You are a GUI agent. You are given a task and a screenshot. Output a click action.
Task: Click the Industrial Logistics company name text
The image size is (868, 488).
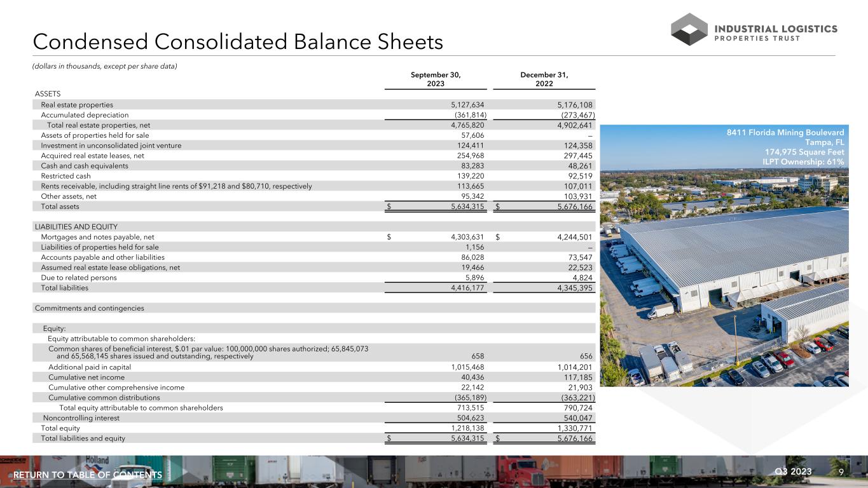click(x=776, y=29)
